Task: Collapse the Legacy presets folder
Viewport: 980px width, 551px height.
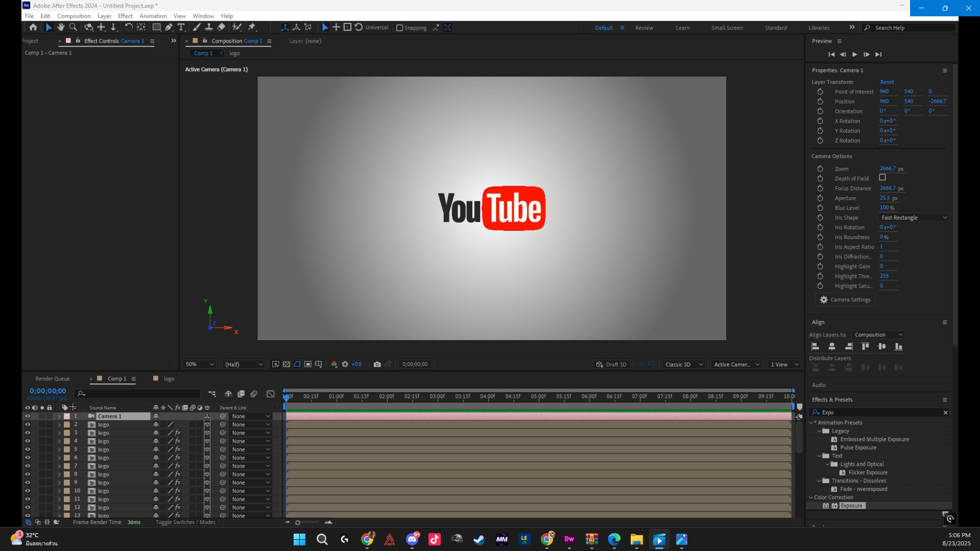Action: [820, 431]
